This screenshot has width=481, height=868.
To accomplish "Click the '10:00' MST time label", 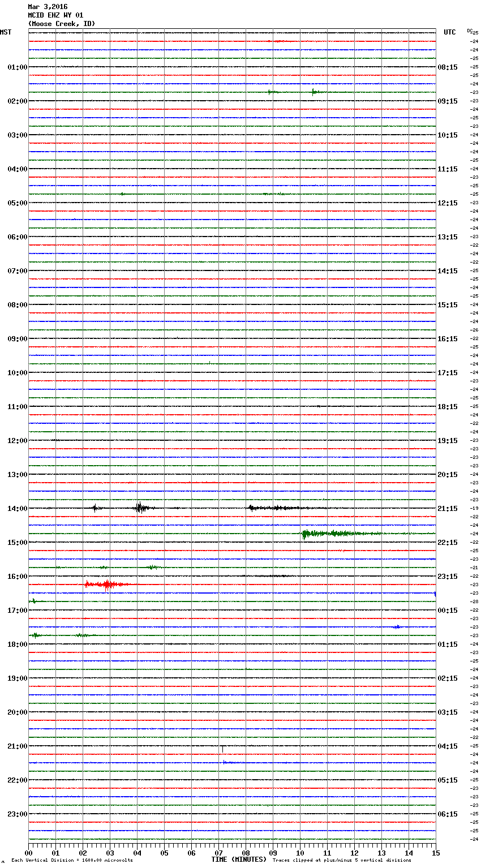I will tap(18, 373).
